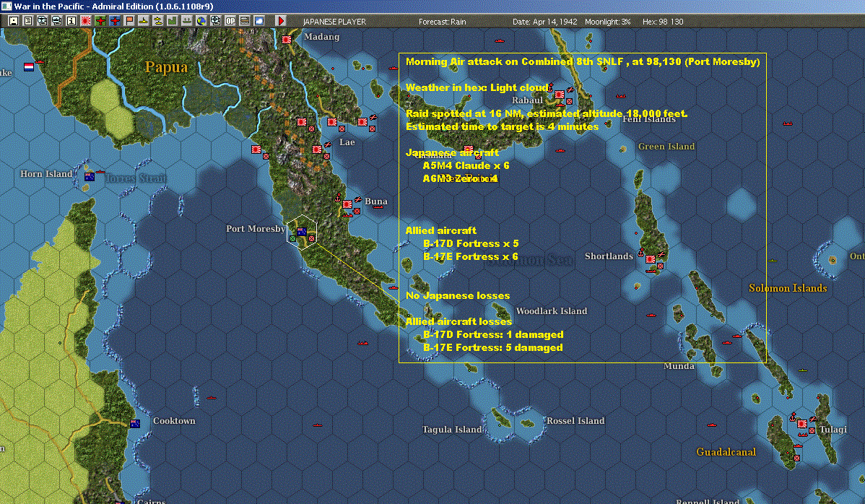Click 'B-17D Fortress: 1 damaged' line

(493, 335)
